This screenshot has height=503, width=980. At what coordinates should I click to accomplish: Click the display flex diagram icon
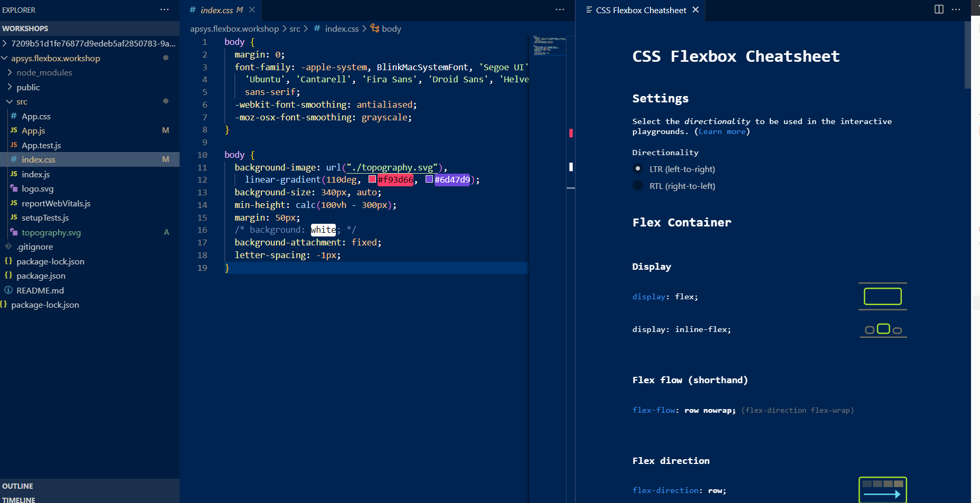(x=882, y=297)
